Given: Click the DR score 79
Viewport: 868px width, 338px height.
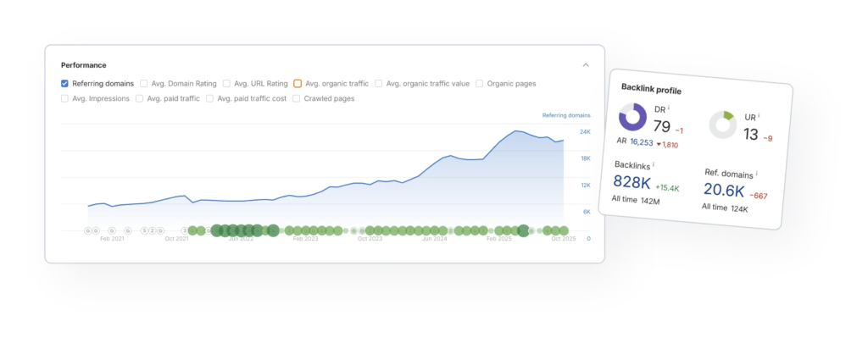Looking at the screenshot, I should tap(661, 127).
